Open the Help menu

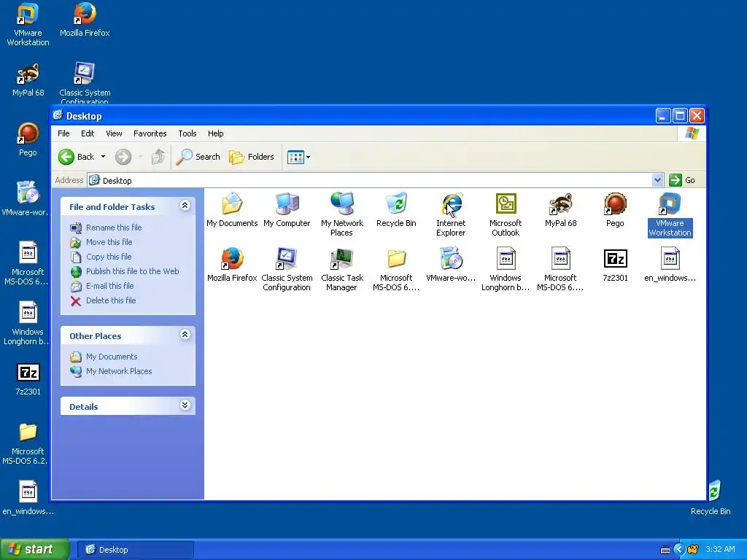[215, 133]
